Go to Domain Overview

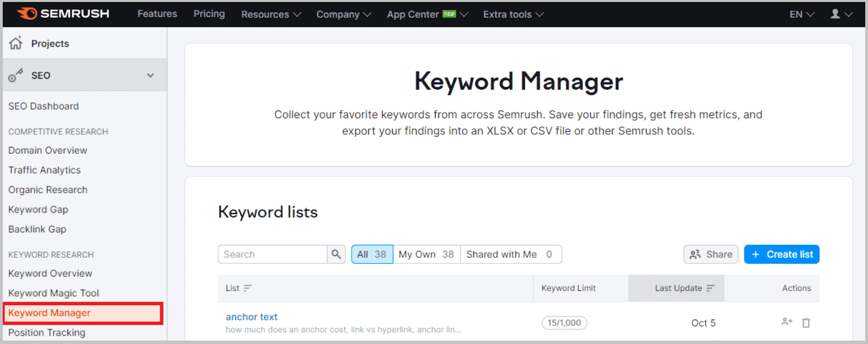(x=48, y=150)
